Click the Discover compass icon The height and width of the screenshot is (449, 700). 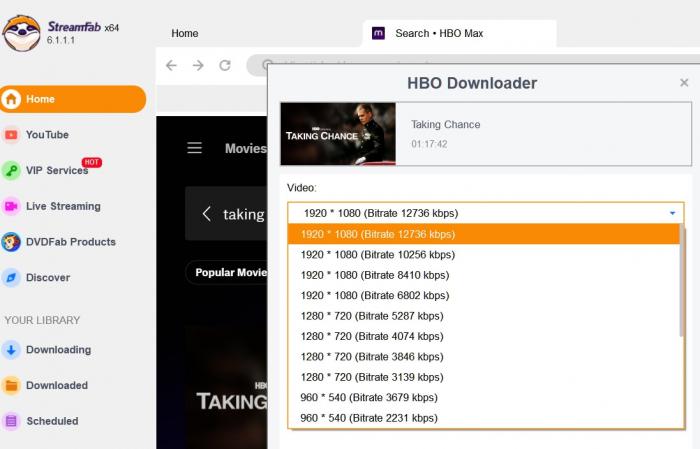click(12, 278)
